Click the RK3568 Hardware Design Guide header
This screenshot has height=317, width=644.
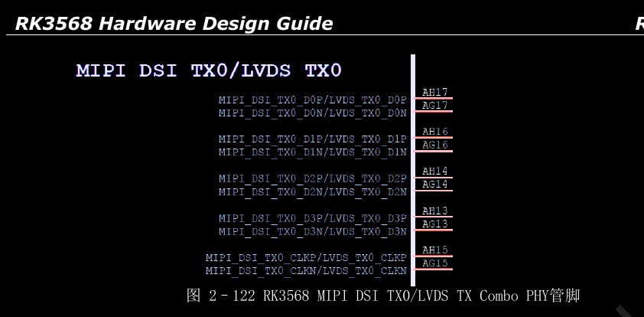coord(174,24)
